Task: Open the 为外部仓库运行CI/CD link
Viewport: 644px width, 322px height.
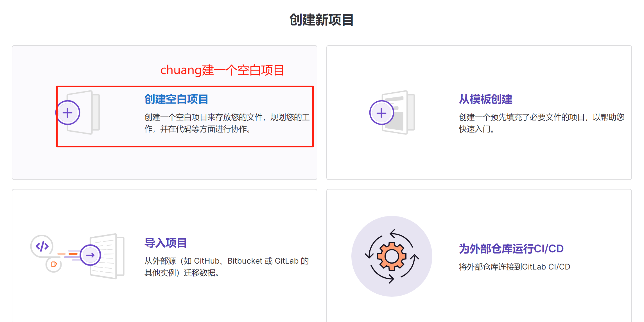Action: pos(511,249)
